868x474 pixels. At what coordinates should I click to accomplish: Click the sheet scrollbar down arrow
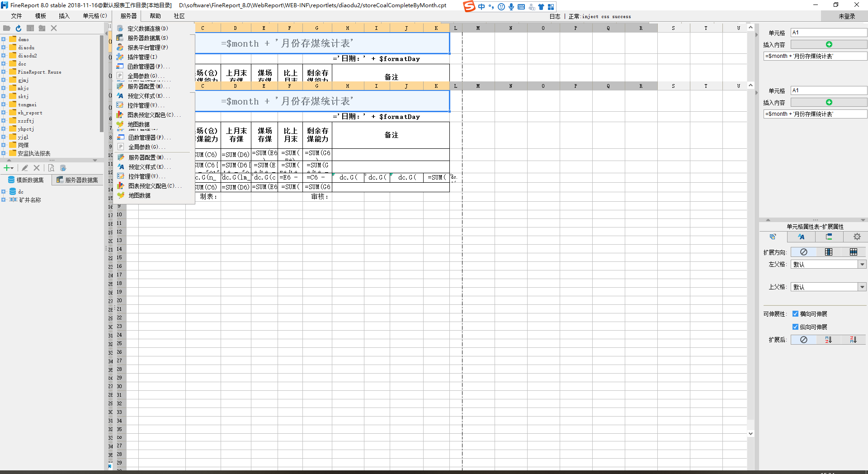coord(750,433)
